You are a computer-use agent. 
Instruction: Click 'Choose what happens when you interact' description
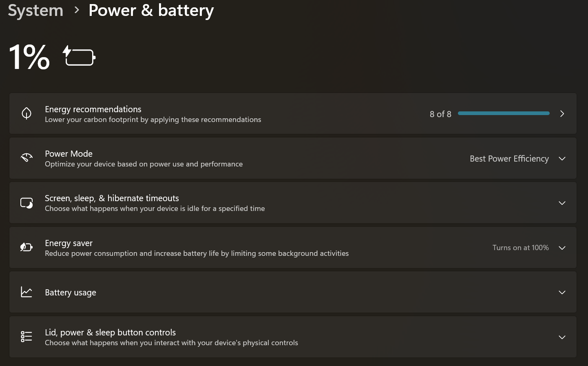tap(171, 343)
